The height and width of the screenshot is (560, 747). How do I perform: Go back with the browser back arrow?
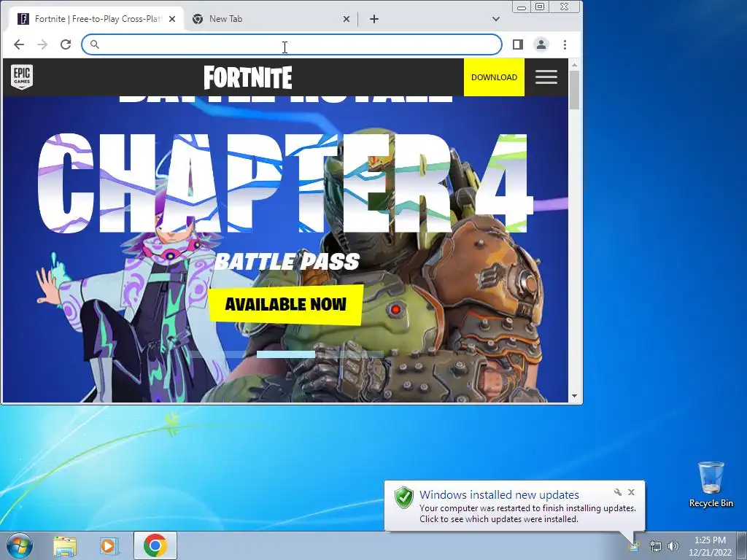click(x=18, y=44)
